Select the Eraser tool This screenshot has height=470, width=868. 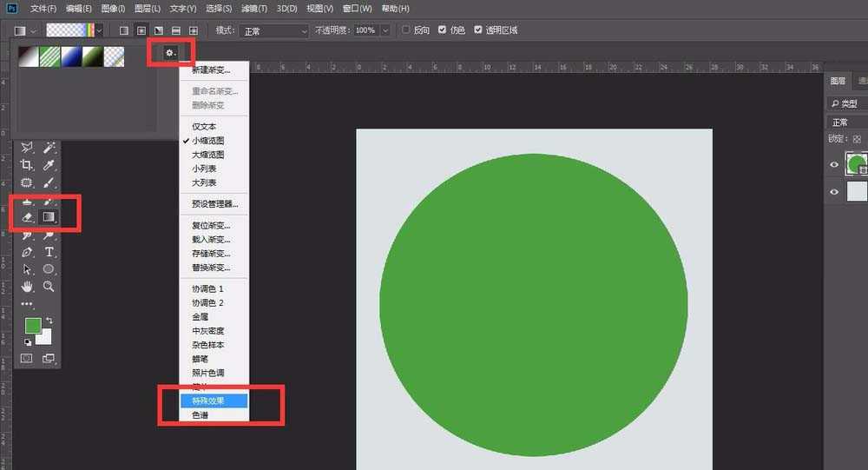click(x=27, y=216)
